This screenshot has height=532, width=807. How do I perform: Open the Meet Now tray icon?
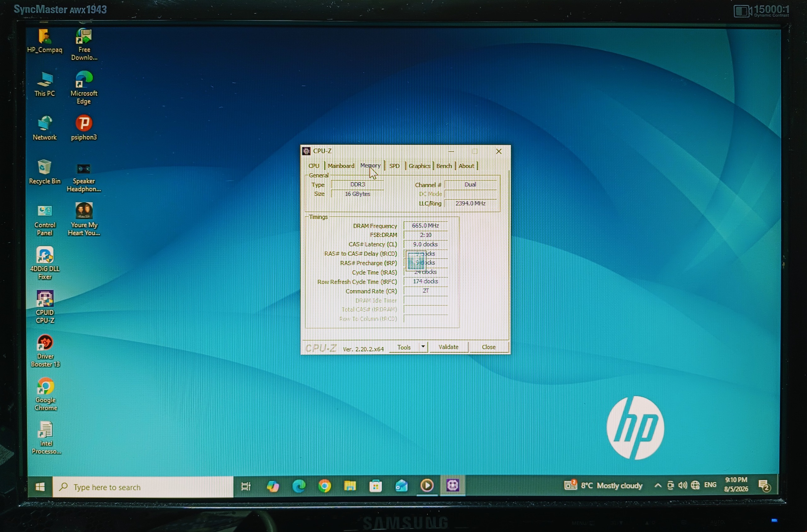click(x=670, y=485)
